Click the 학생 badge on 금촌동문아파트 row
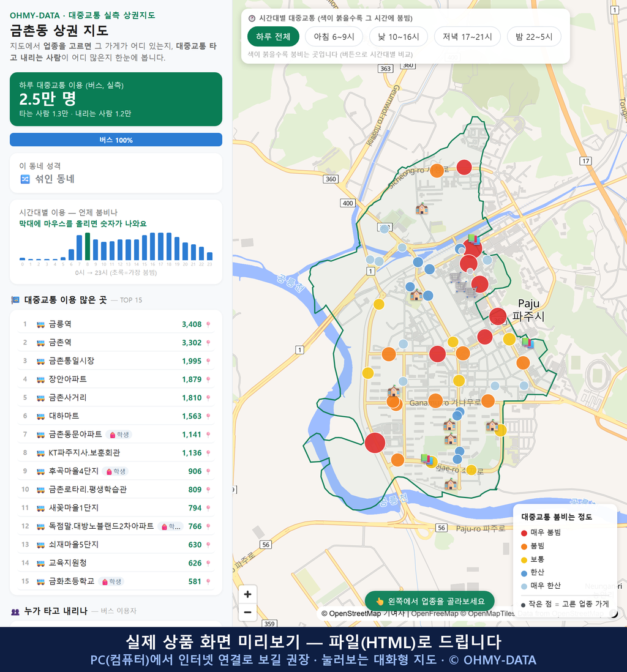This screenshot has height=672, width=627. coord(119,435)
